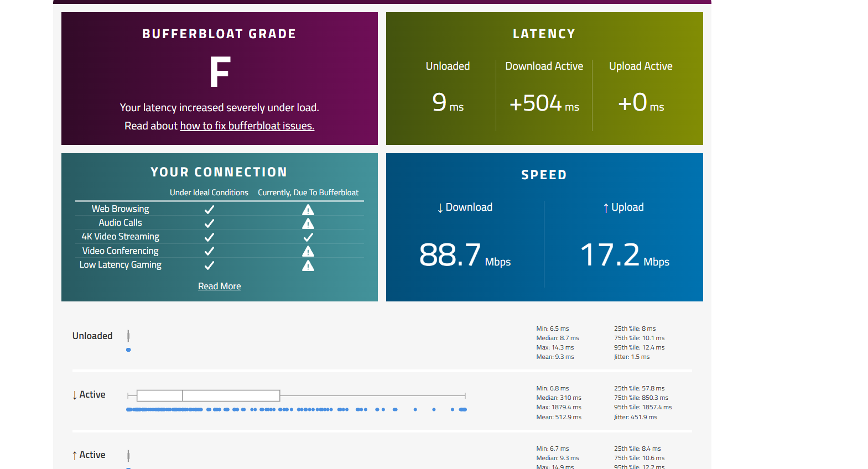Viewport: 868px width, 469px height.
Task: Click the 88.7 Mbps download value
Action: pyautogui.click(x=465, y=255)
